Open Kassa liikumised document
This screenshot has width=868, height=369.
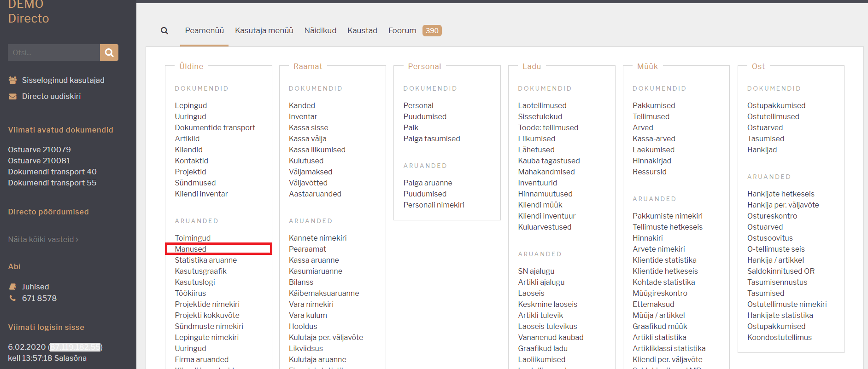point(317,150)
